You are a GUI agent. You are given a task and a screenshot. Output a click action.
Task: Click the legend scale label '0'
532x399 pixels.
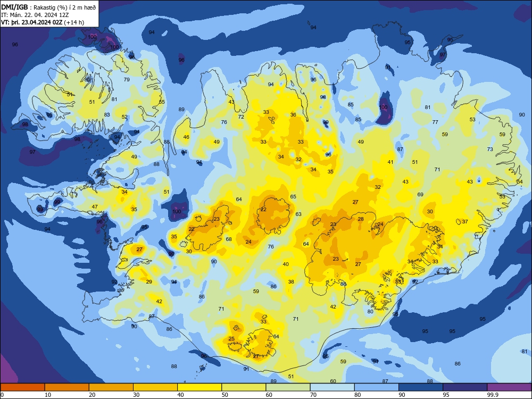2,395
